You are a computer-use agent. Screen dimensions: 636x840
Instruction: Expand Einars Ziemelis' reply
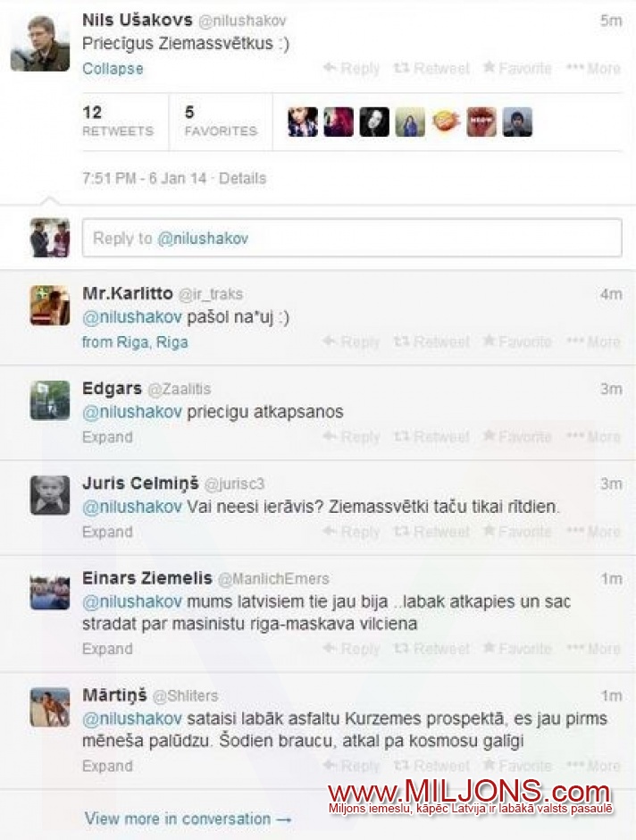(107, 649)
